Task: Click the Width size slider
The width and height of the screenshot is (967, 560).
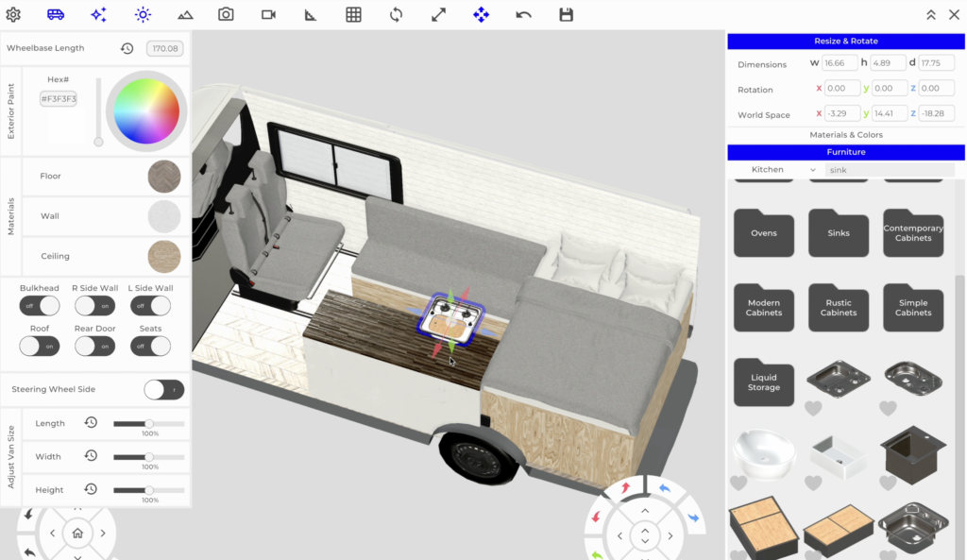Action: [148, 457]
